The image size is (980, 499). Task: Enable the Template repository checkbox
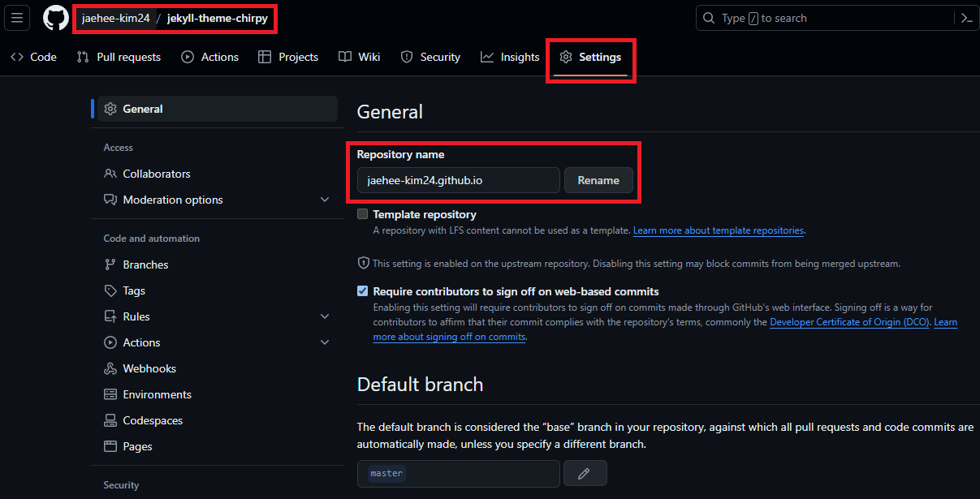tap(362, 214)
